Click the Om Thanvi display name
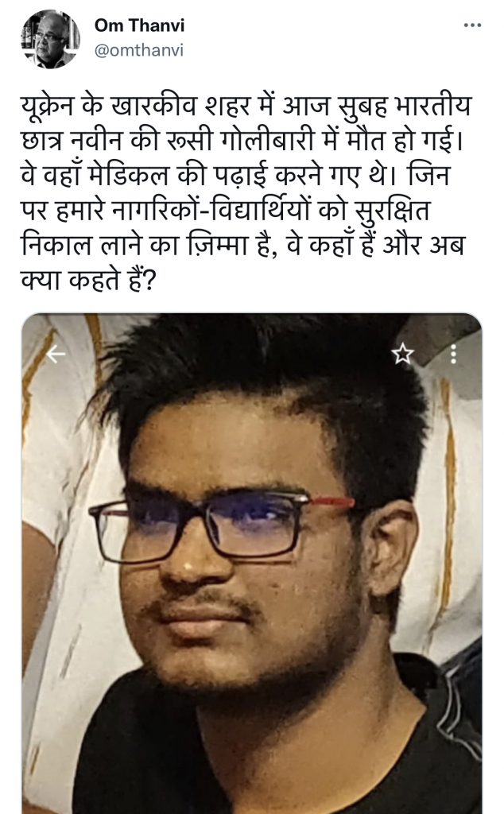The image size is (504, 814). pyautogui.click(x=139, y=25)
